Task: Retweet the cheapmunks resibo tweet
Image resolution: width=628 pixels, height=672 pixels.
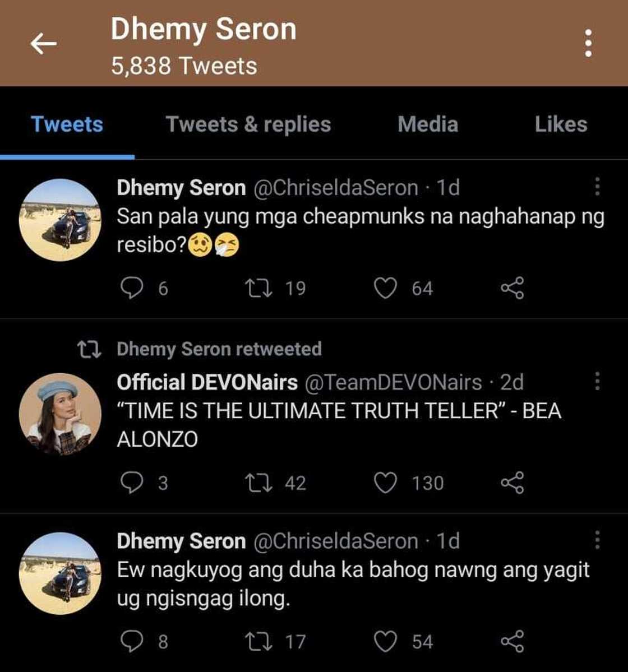Action: pyautogui.click(x=259, y=288)
